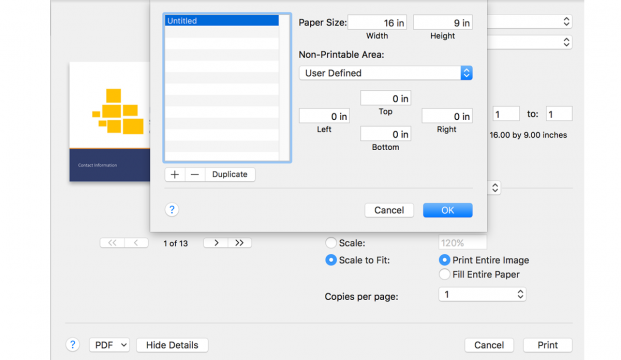The image size is (621, 360).
Task: Remove the selected paper size
Action: [x=195, y=174]
